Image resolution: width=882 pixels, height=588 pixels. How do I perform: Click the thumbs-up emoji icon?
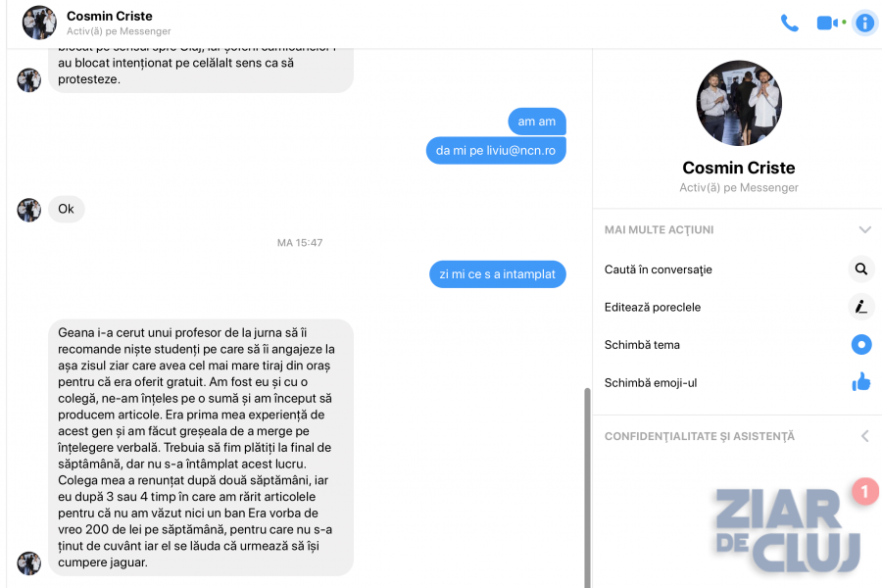(x=861, y=382)
